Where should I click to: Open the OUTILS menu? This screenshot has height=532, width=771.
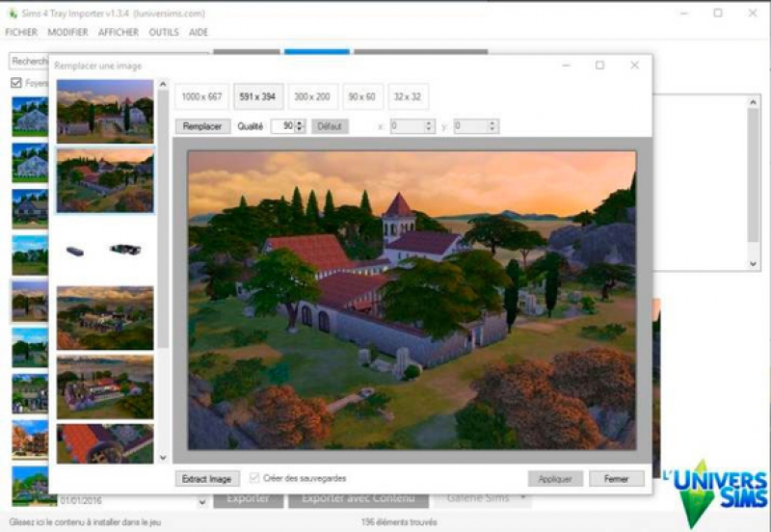coord(164,32)
